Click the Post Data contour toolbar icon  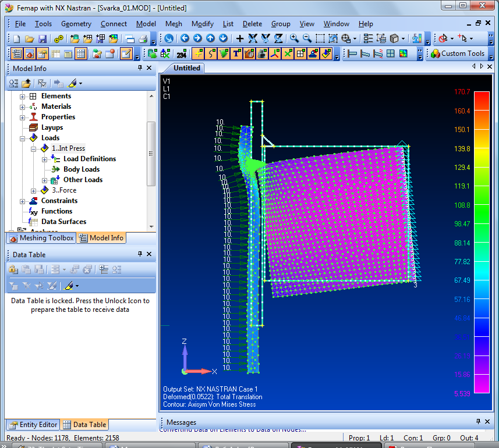pos(416,38)
